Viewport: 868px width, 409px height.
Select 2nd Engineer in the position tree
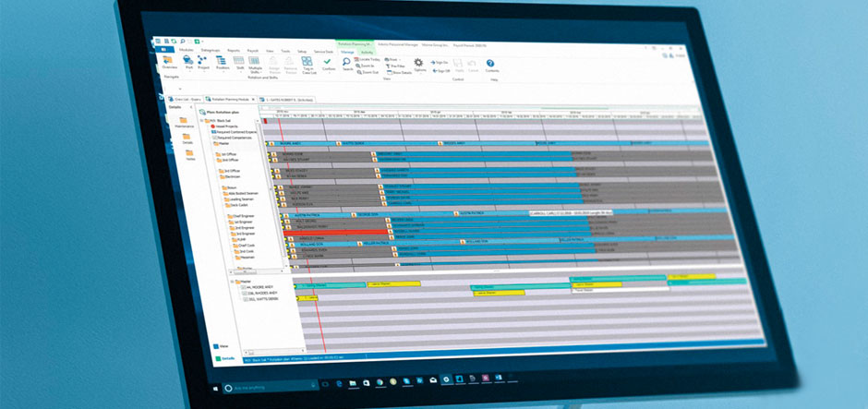247,227
